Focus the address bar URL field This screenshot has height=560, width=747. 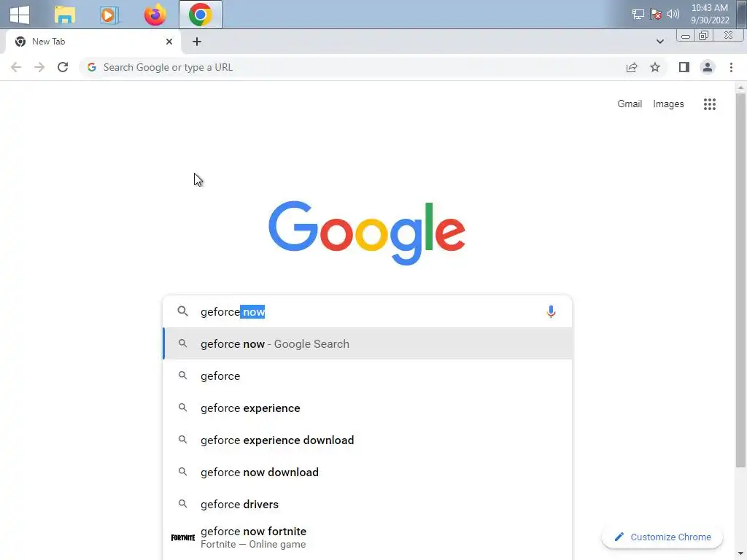[352, 67]
